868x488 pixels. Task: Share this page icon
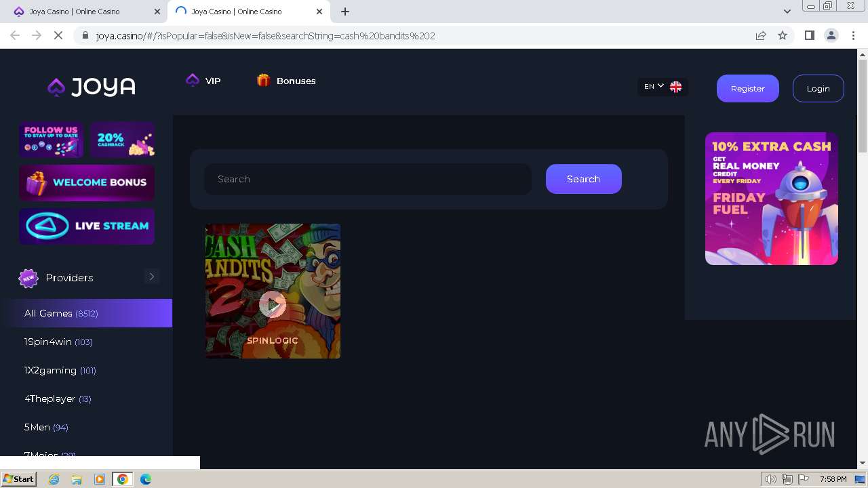(x=761, y=36)
